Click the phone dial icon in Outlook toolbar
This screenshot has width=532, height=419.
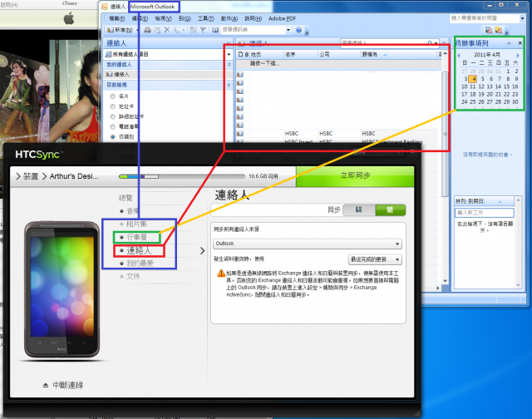tap(176, 30)
